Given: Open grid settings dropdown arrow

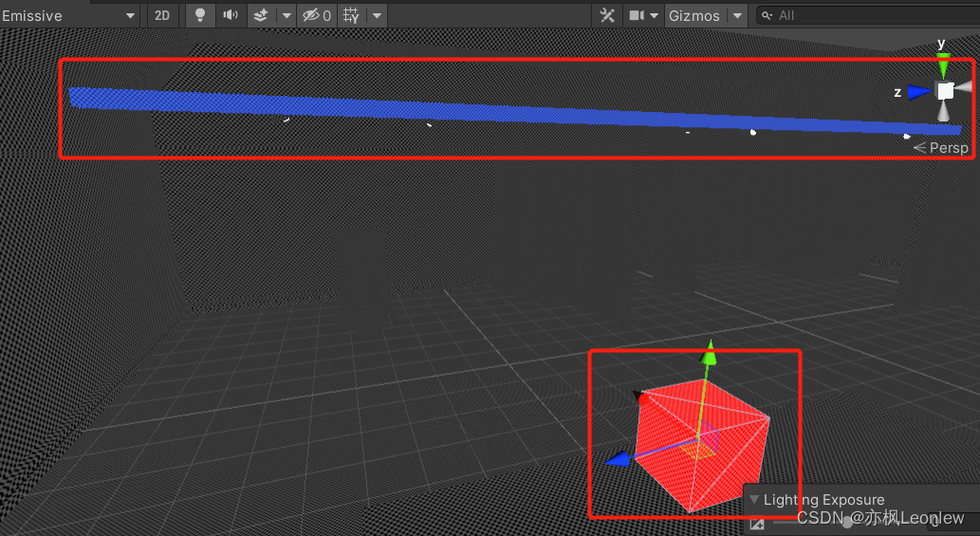Looking at the screenshot, I should click(377, 15).
